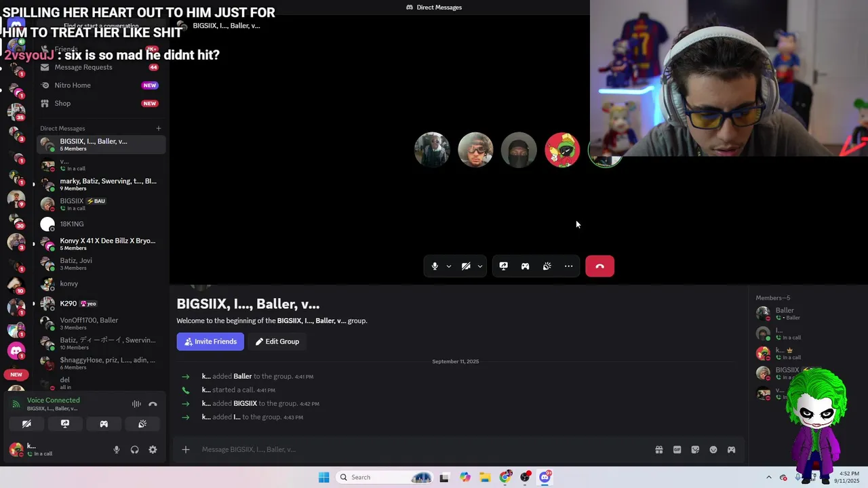Open microphone input options arrow in call bar
Viewport: 868px width, 488px height.
pyautogui.click(x=449, y=266)
